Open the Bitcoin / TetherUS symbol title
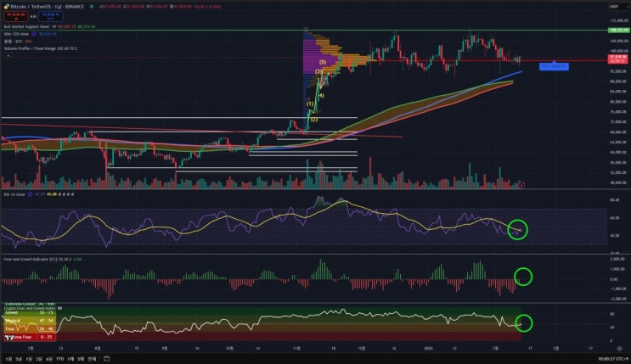This screenshot has width=631, height=364. click(x=47, y=7)
